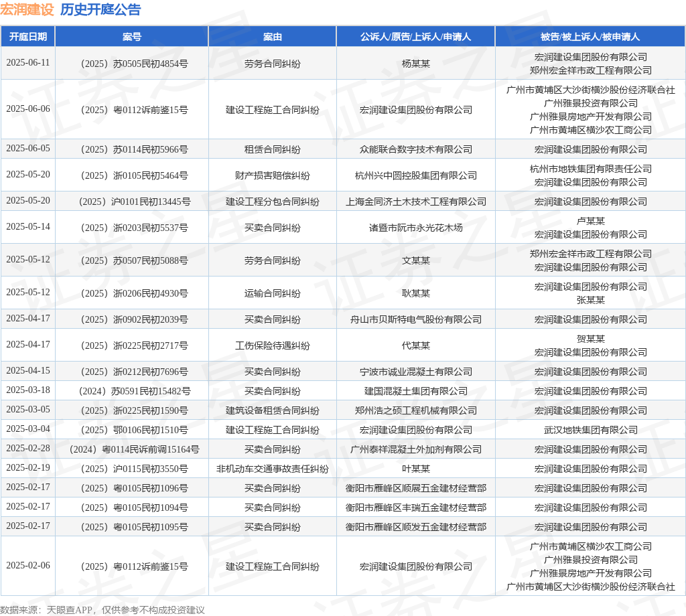Viewport: 686px width, 616px height.
Task: Select the 开庭日期 column header
Action: pyautogui.click(x=28, y=37)
